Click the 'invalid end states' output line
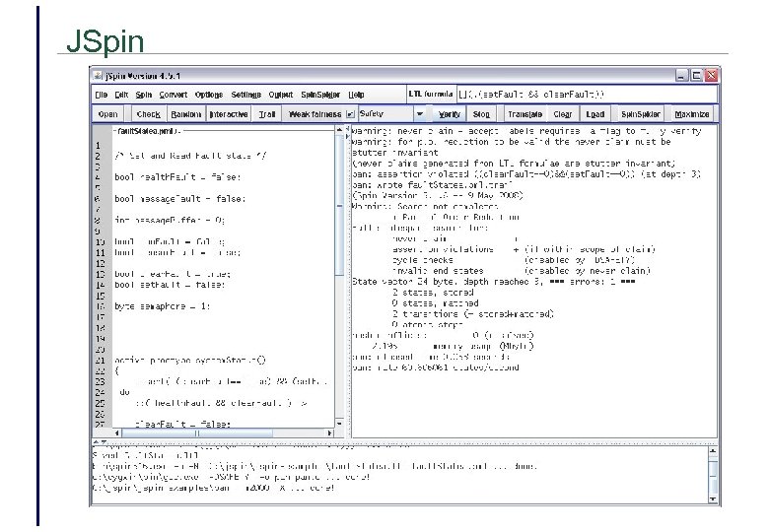Viewport: 769px width, 532px height. (x=438, y=270)
